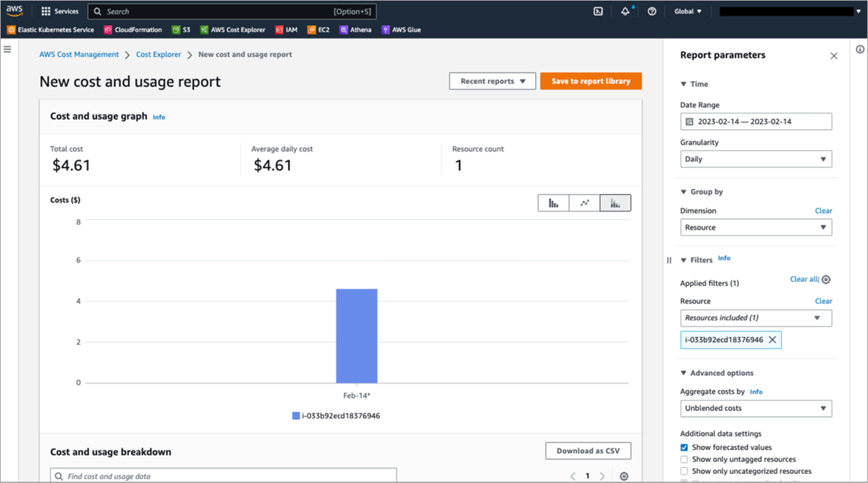
Task: Open the redacted account menu
Action: [790, 11]
